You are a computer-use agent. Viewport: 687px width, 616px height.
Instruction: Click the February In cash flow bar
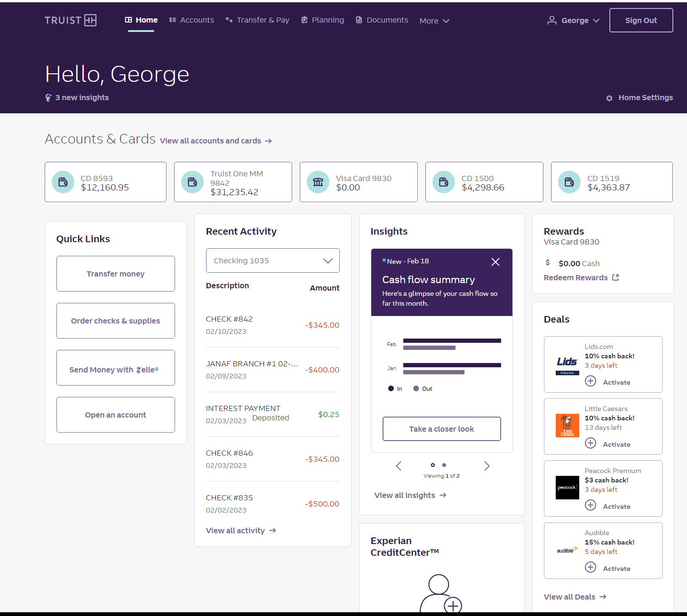tap(452, 341)
